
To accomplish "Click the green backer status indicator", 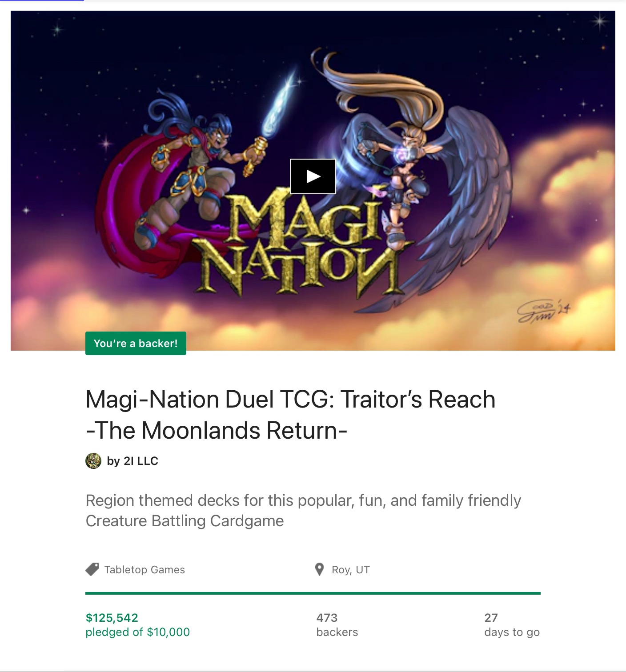I will point(135,343).
